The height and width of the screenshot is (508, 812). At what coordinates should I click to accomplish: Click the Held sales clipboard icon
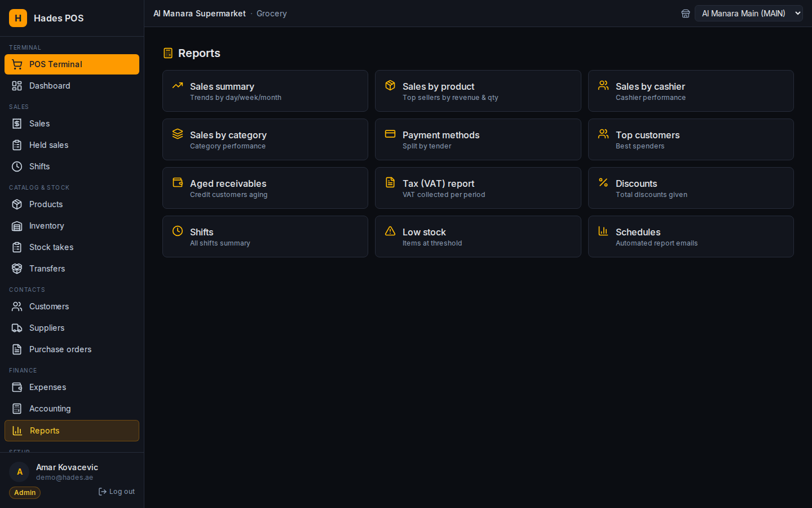coord(17,145)
